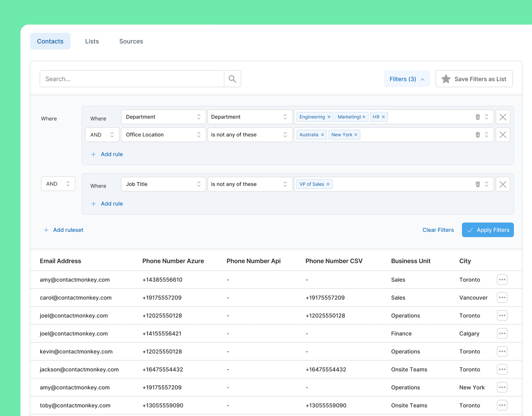This screenshot has height=416, width=532.
Task: Remove the HR tag from Department filter
Action: pos(383,117)
